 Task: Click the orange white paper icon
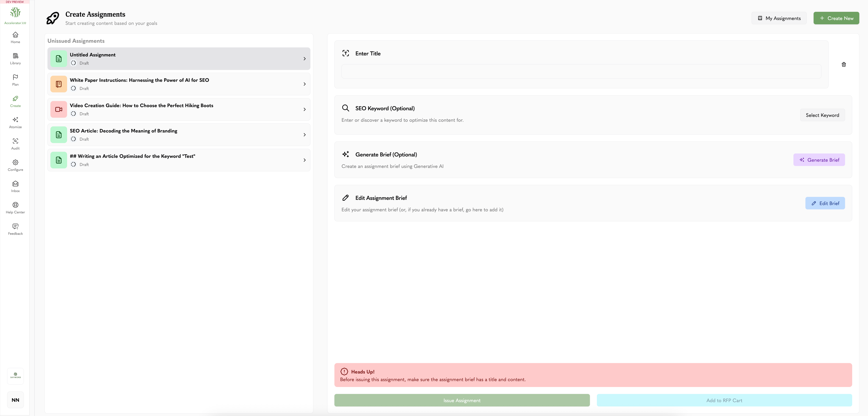[59, 84]
